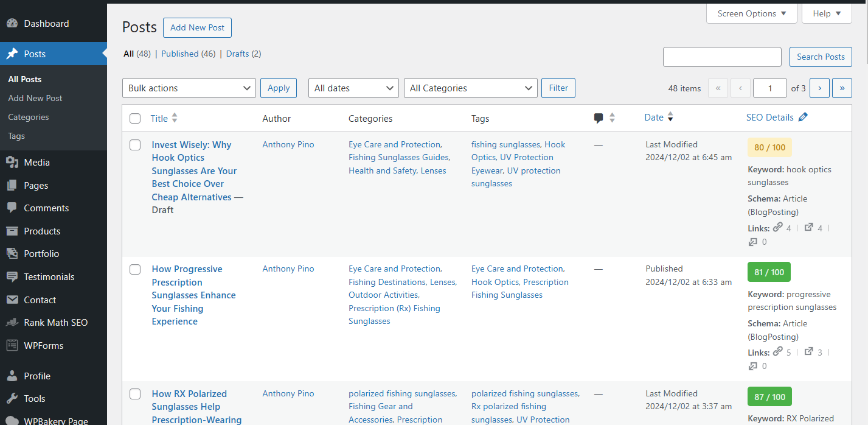Image resolution: width=868 pixels, height=425 pixels.
Task: Open the How Progressive Prescription Sunglasses post
Action: click(x=193, y=295)
